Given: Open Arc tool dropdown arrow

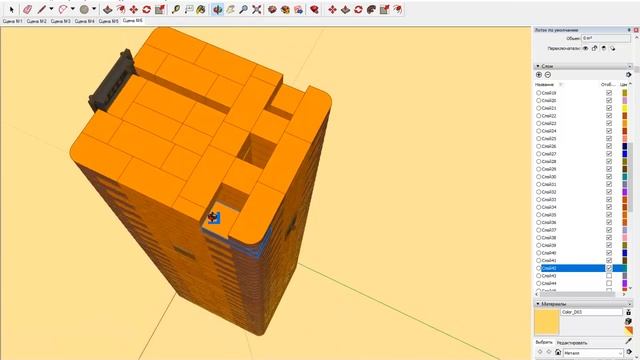Looking at the screenshot, I should click(x=72, y=9).
